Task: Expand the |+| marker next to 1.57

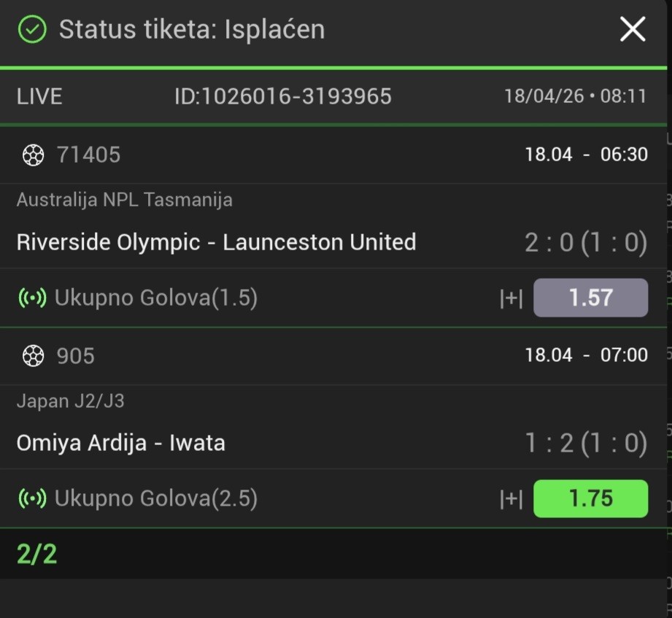Action: point(511,298)
